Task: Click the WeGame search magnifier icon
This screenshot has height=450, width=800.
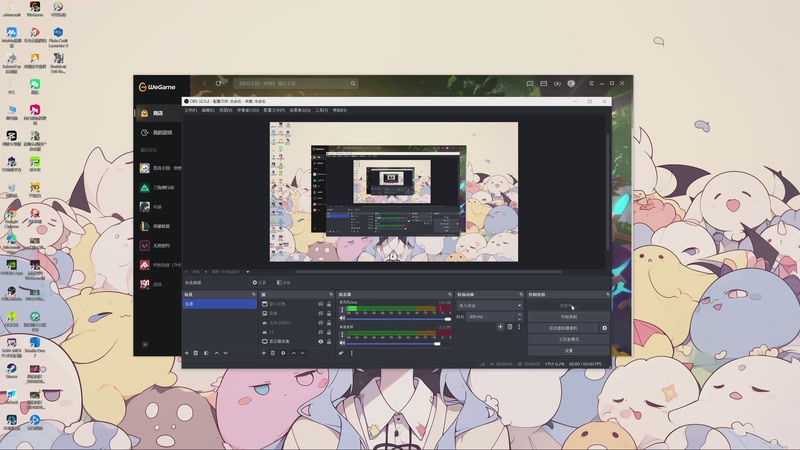Action: pyautogui.click(x=353, y=83)
